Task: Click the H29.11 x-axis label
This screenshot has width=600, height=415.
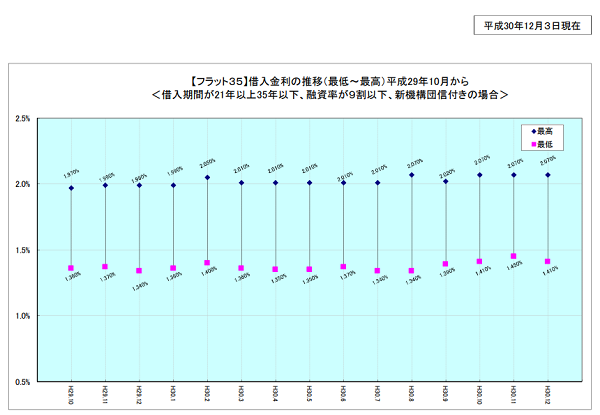Action: coord(105,395)
